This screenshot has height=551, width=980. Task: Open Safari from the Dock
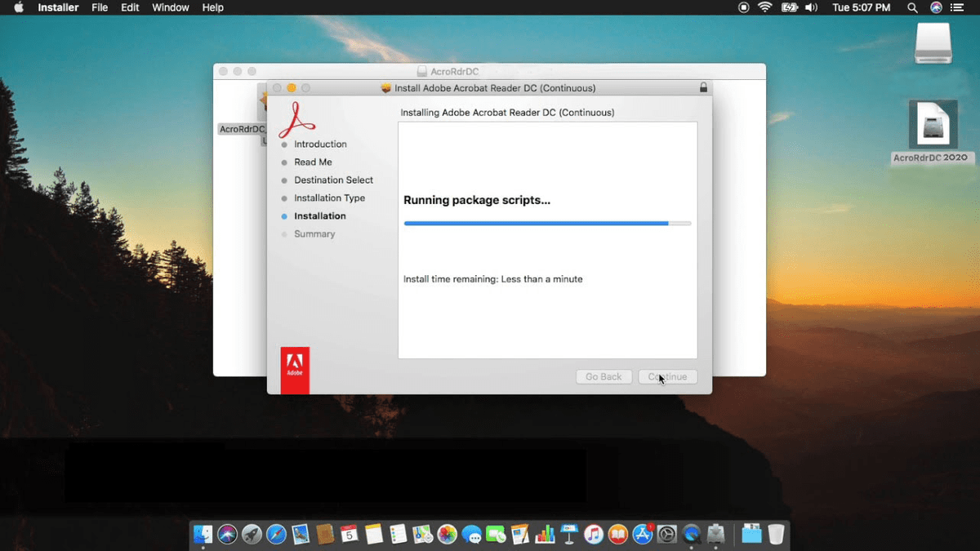[276, 534]
